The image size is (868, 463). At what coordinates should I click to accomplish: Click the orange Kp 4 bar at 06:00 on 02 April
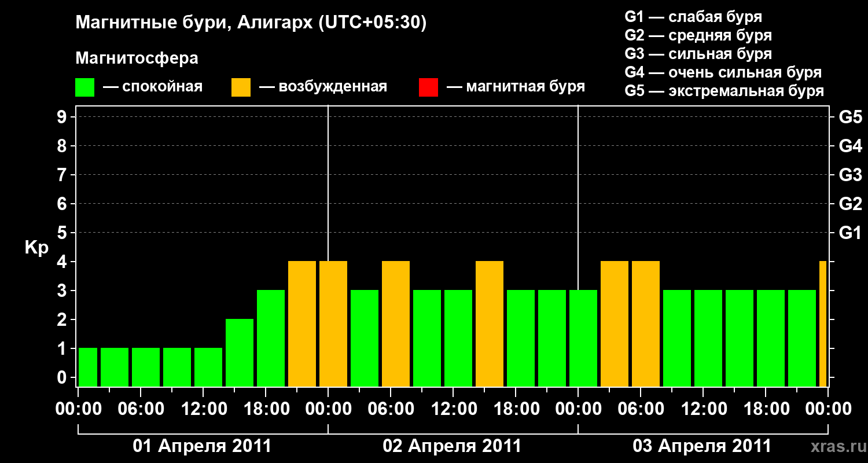[396, 324]
